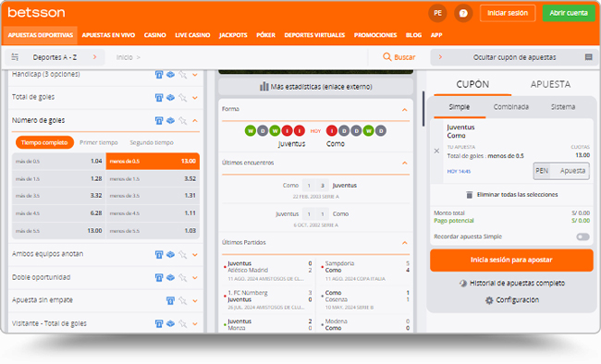Image resolution: width=601 pixels, height=364 pixels.
Task: Select Tiempo completo period pill
Action: tap(44, 142)
